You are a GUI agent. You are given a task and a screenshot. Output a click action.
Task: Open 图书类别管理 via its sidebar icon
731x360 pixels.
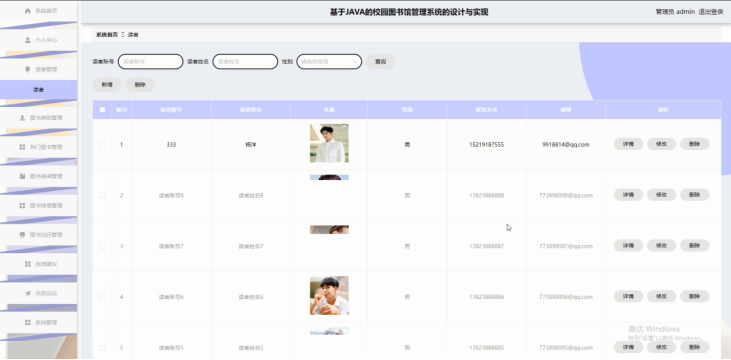pyautogui.click(x=22, y=118)
